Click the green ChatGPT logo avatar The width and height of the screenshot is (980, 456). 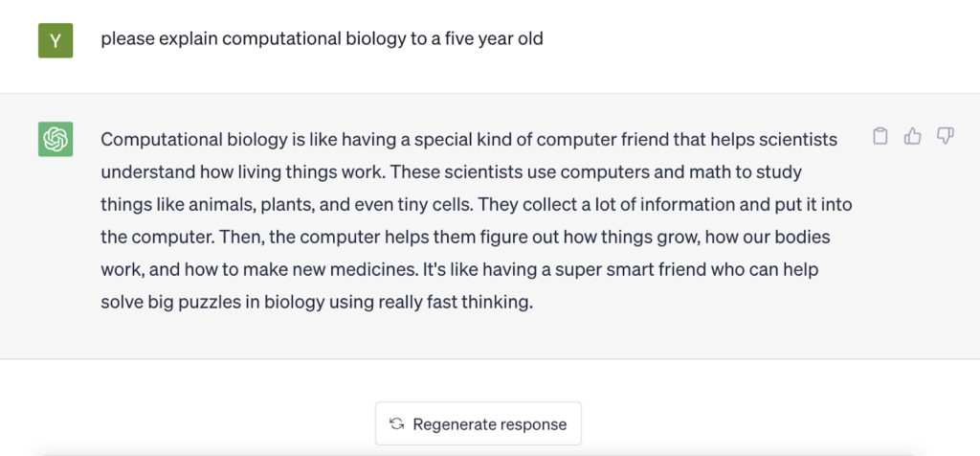[56, 140]
